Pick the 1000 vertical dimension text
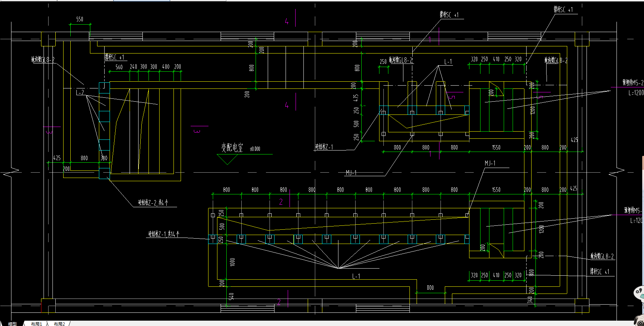Image resolution: width=644 pixels, height=326 pixels. (x=232, y=262)
